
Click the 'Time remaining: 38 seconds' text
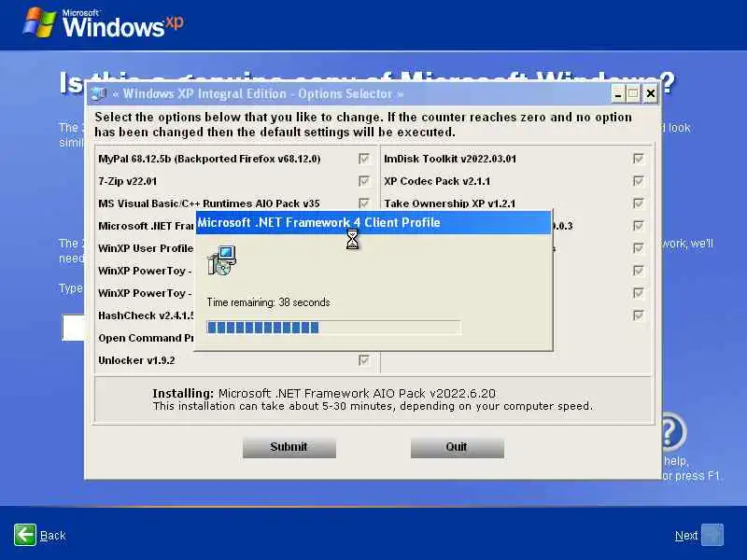(268, 302)
